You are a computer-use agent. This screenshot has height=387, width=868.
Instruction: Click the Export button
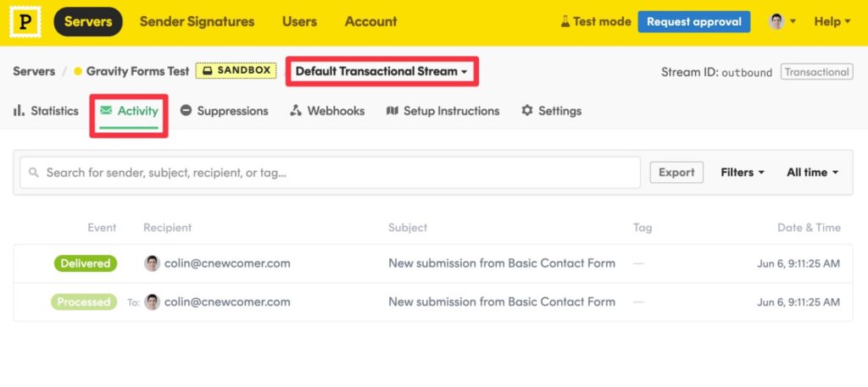pos(676,173)
